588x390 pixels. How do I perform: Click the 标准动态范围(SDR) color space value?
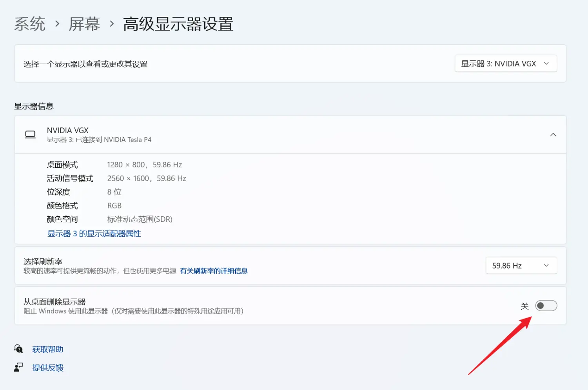click(x=140, y=219)
